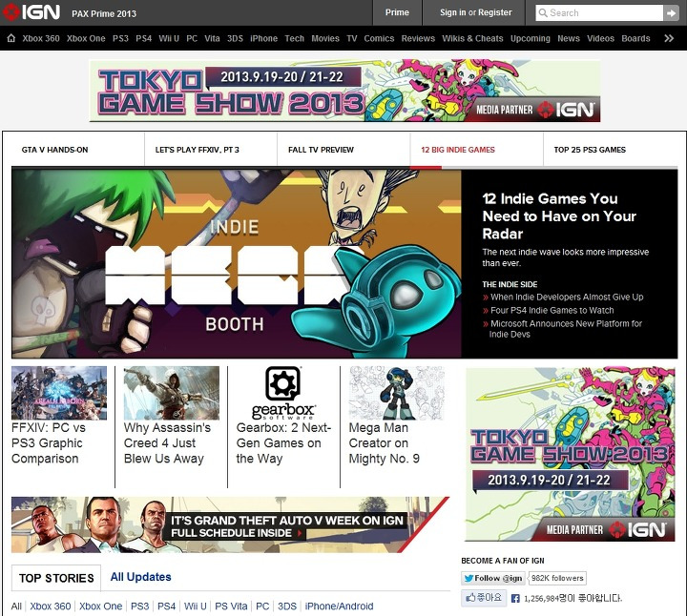Open TV in navigation bar

[x=352, y=38]
